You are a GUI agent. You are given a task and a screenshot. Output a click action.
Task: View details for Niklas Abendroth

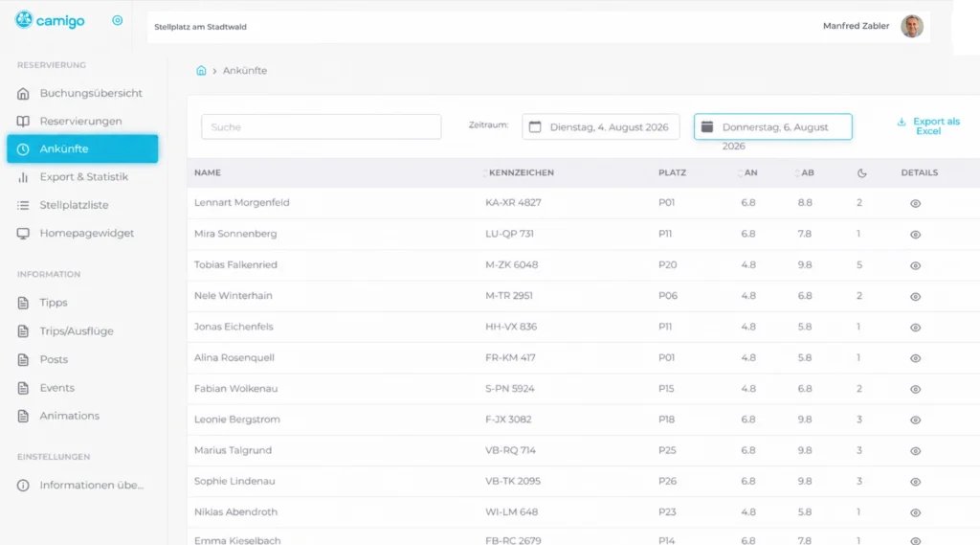click(915, 512)
